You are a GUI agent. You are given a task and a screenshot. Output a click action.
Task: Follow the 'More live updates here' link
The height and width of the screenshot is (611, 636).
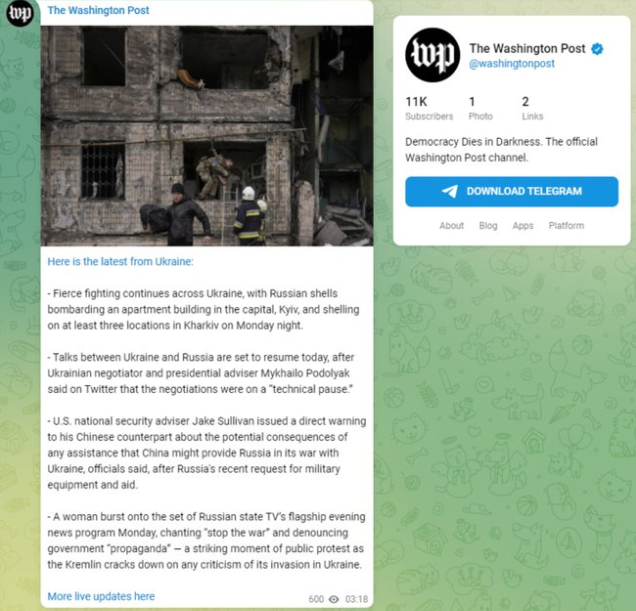pos(101,596)
